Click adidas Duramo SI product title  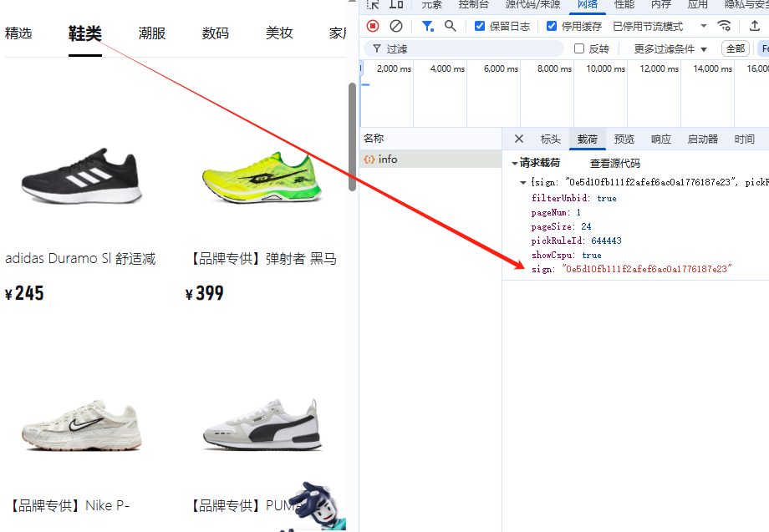point(80,259)
